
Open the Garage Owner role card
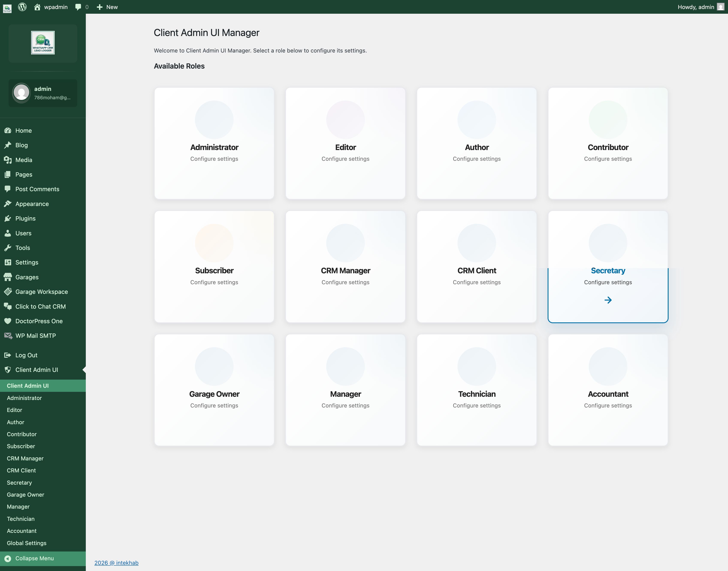click(214, 390)
